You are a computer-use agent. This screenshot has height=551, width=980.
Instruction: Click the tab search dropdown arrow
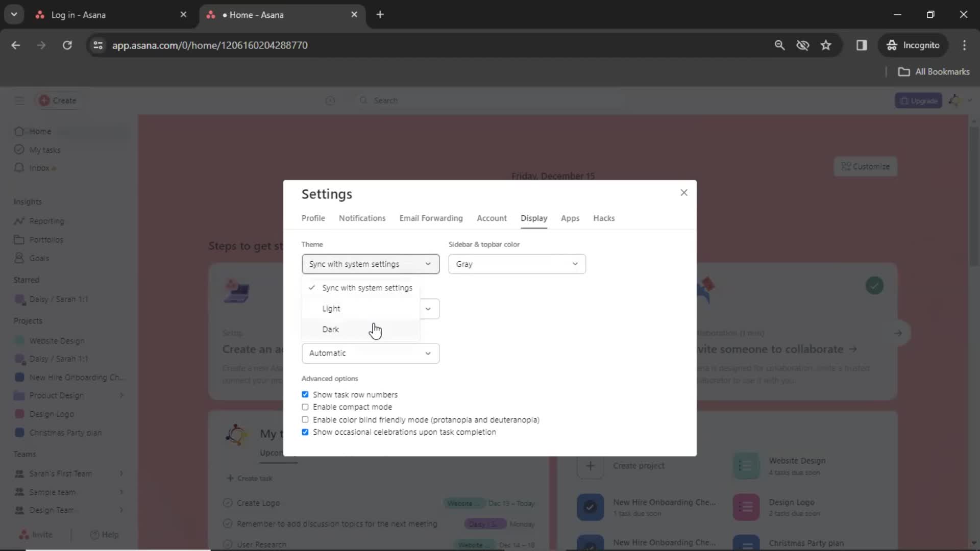point(14,14)
